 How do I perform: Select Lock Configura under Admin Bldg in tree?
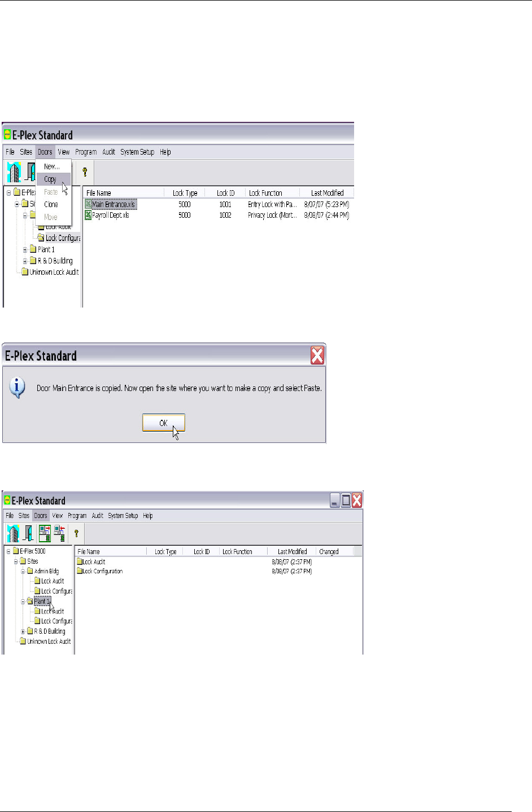tap(53, 591)
